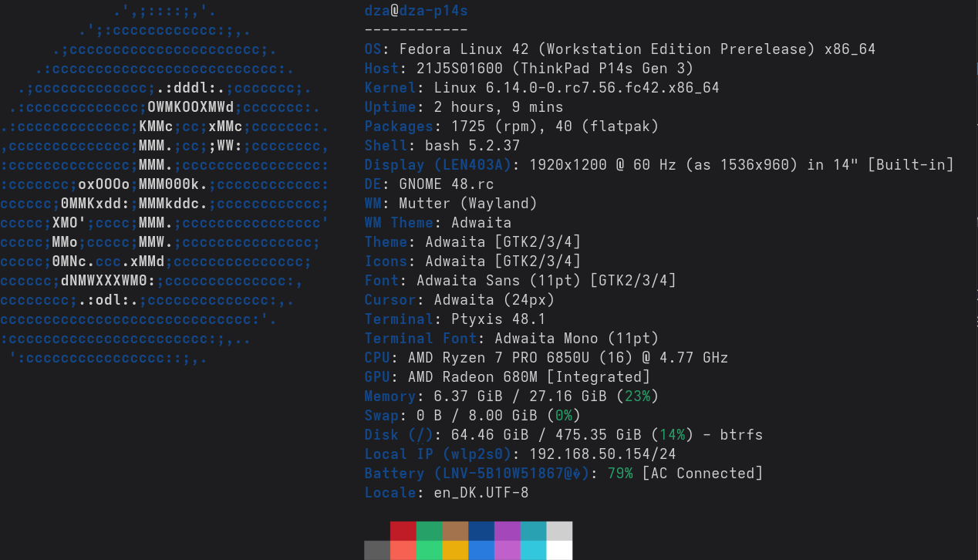Click the Battery line showing '79% [AC Connected]'
This screenshot has height=560, width=978.
click(564, 474)
